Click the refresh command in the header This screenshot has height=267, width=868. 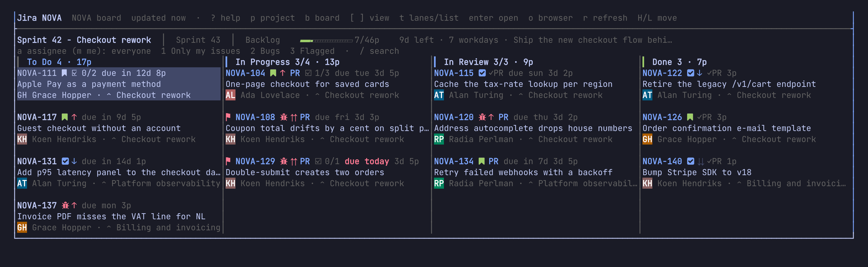click(x=605, y=18)
